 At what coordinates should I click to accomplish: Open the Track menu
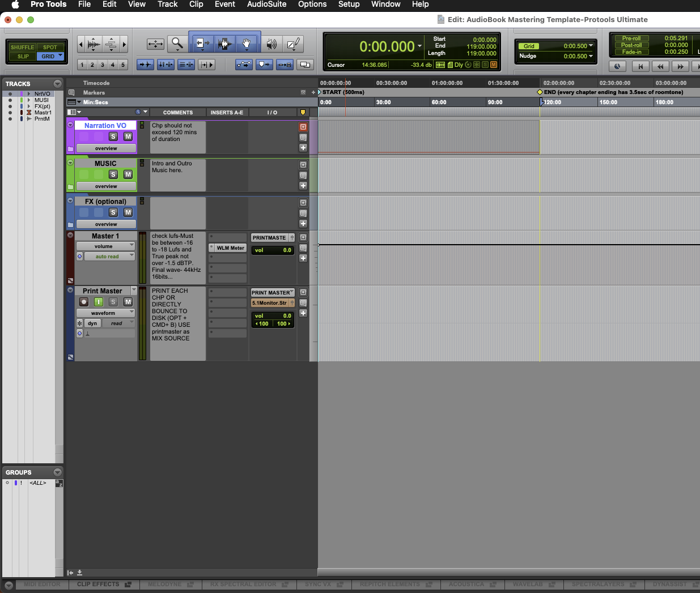[167, 5]
